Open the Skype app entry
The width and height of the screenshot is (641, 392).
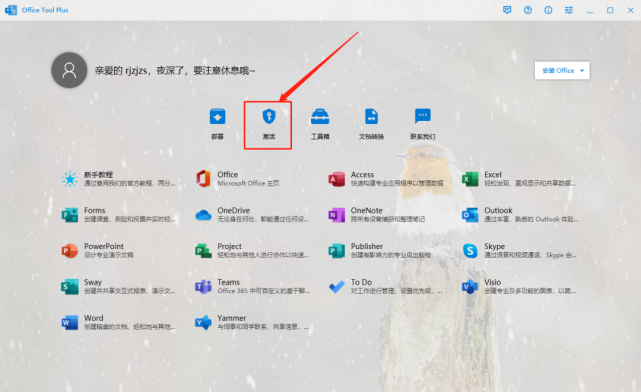(520, 250)
